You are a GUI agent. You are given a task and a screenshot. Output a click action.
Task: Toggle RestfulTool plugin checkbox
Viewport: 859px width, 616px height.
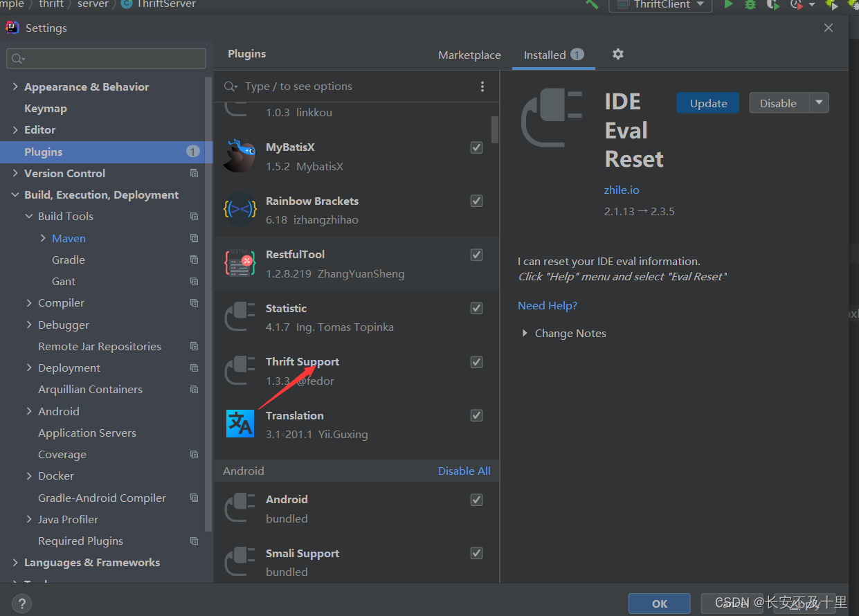476,255
